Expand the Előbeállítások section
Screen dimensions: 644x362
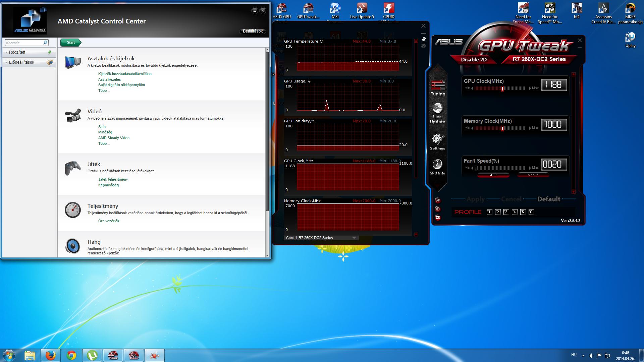point(29,62)
